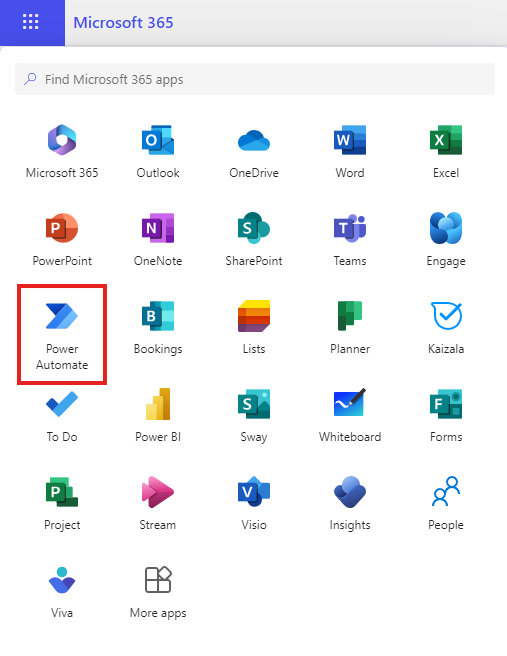This screenshot has width=507, height=656.
Task: Launch Project
Action: click(62, 504)
